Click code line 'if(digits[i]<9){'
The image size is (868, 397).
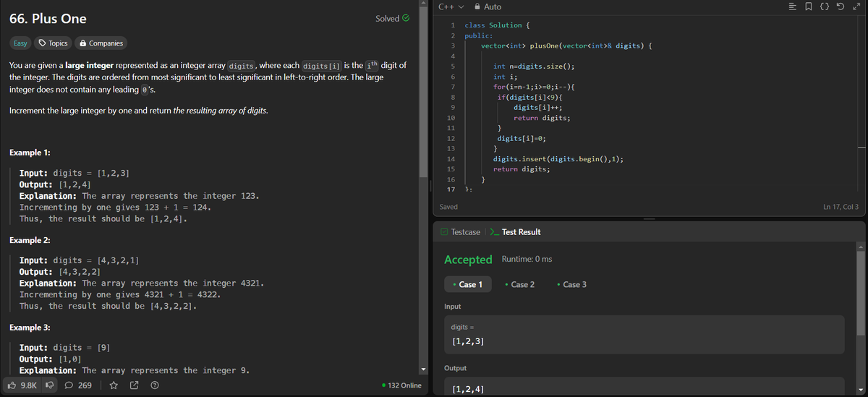pos(531,97)
